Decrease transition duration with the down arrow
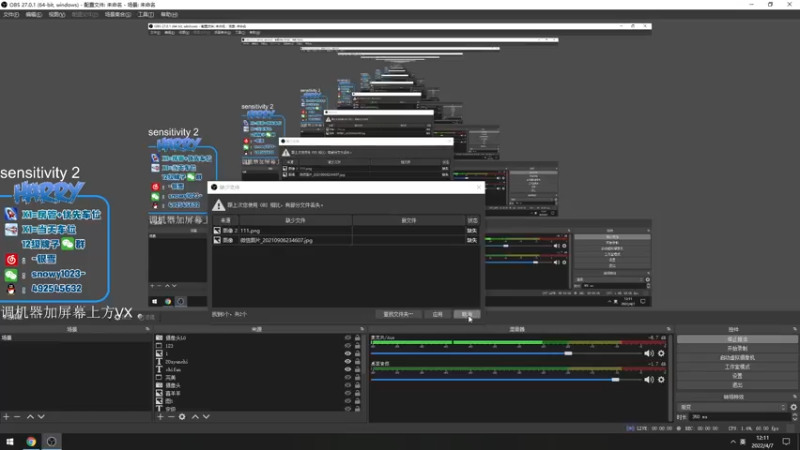This screenshot has height=450, width=800. point(794,419)
